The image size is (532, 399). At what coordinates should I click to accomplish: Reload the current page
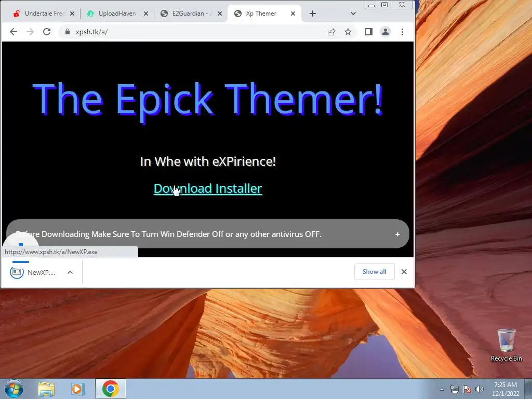point(47,32)
